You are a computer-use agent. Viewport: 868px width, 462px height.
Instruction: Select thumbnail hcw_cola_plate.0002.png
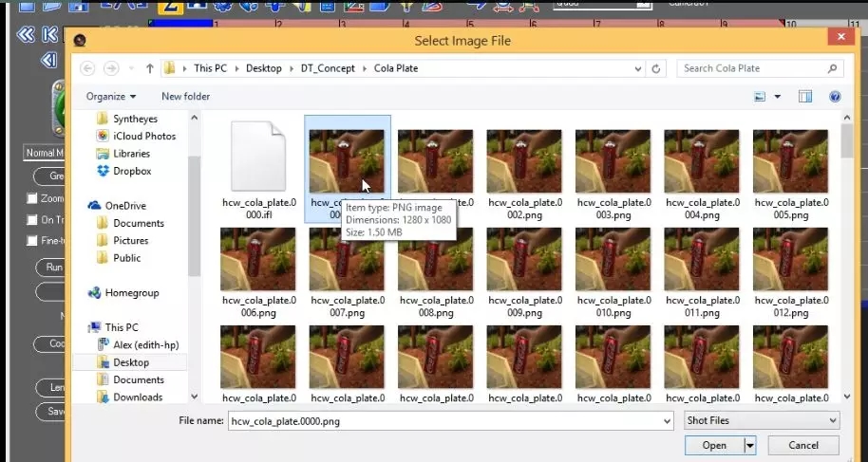tap(524, 161)
